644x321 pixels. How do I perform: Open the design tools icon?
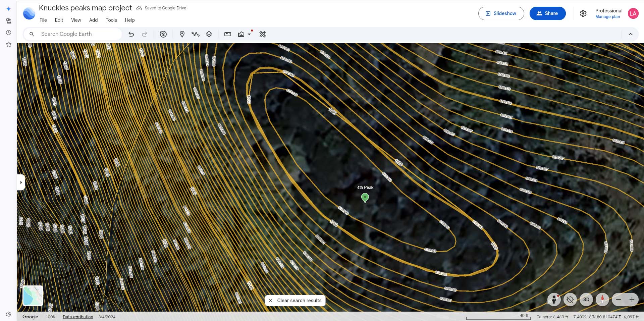coord(263,34)
